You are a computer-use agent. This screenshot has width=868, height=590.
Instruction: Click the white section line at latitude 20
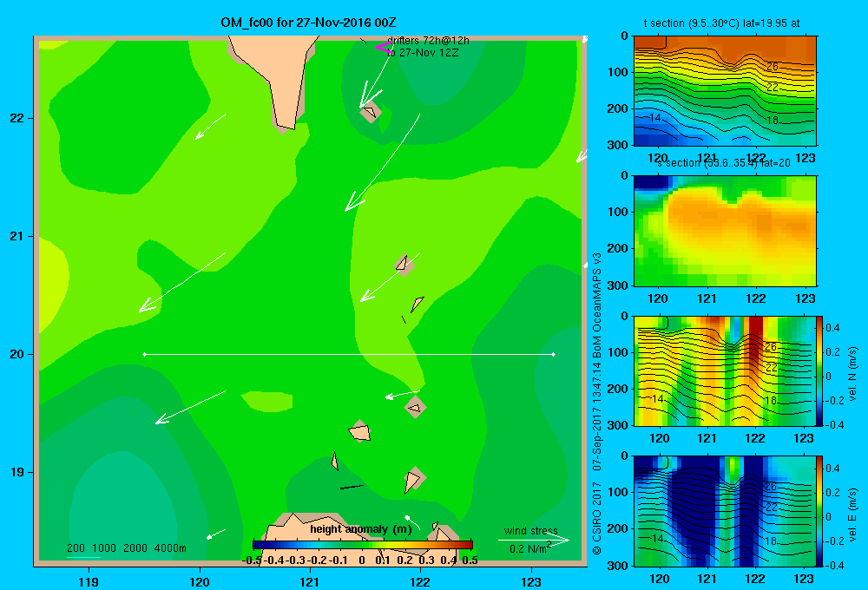(x=349, y=354)
